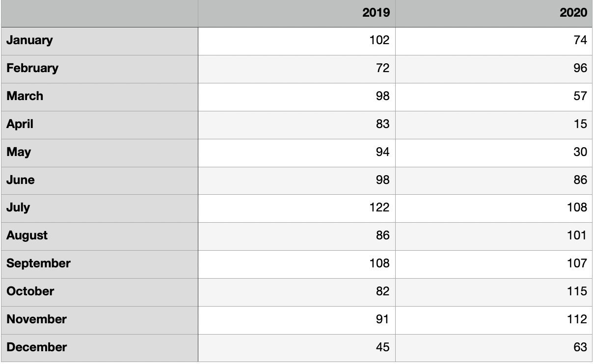Screen dimensions: 594x364
Task: Select the 2019 column header
Action: click(x=297, y=13)
